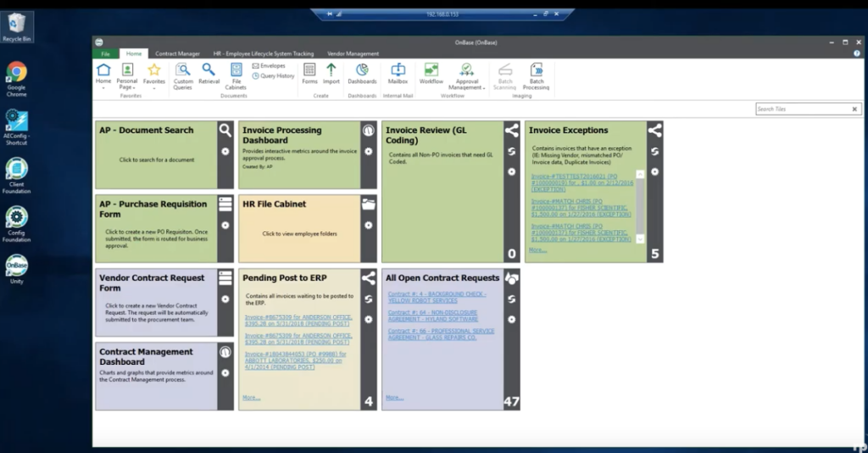Open File Cabinets from the ribbon
This screenshot has width=868, height=453.
[x=236, y=75]
